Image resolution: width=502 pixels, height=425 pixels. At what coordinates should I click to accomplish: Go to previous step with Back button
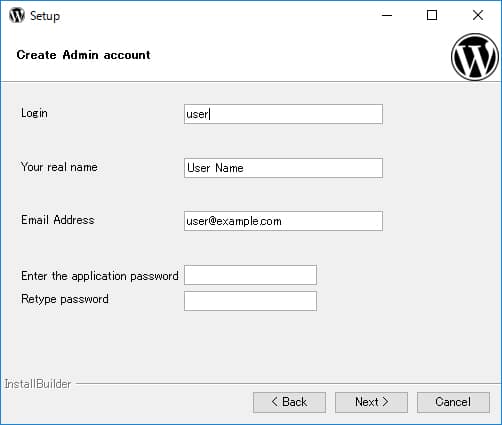point(289,402)
